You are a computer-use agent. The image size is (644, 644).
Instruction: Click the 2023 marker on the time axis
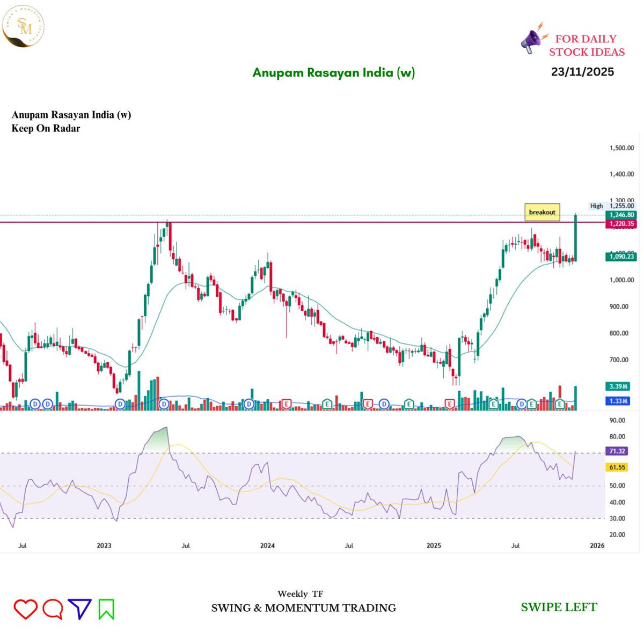(104, 545)
